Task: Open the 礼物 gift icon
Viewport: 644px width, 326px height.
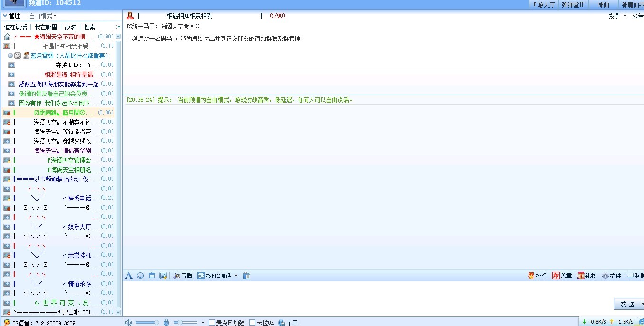Action: (x=586, y=276)
